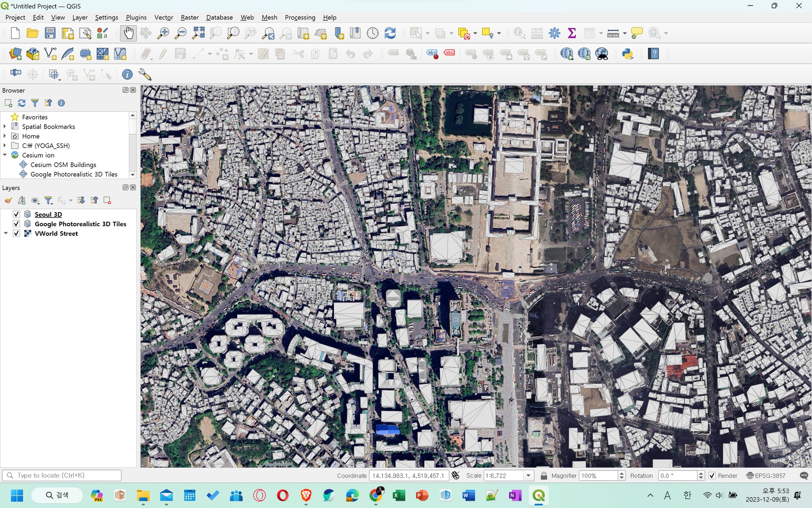Expand the VWorld Street layer node
This screenshot has height=508, width=812.
(x=6, y=233)
